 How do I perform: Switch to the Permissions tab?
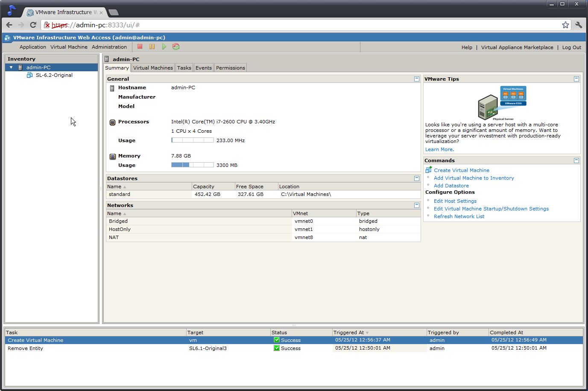tap(231, 68)
